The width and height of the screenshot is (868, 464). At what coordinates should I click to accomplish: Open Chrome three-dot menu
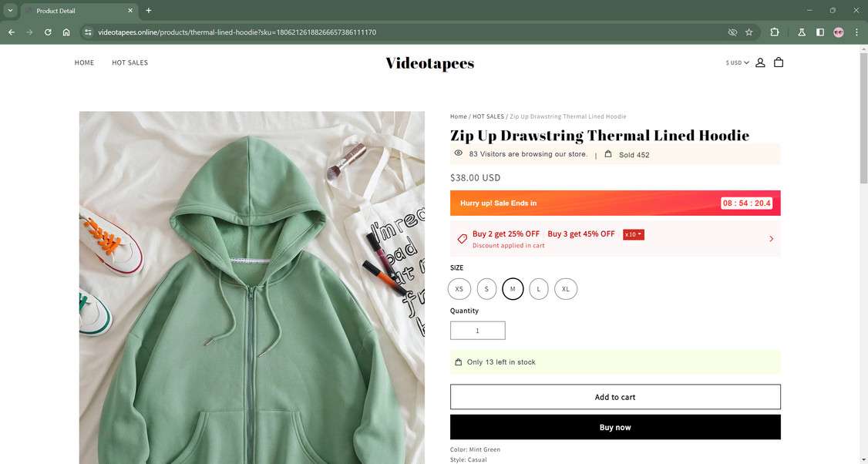pos(856,32)
